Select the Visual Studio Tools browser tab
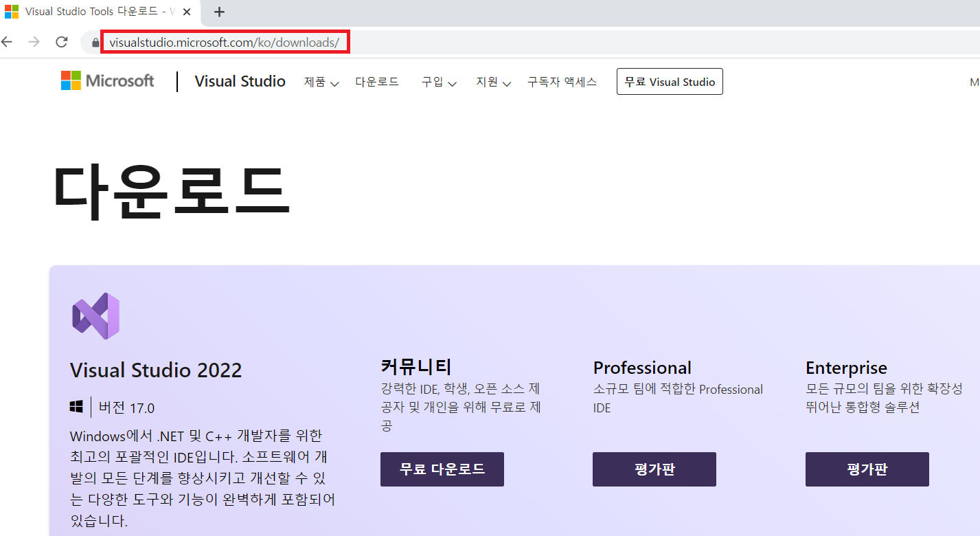 pos(100,12)
